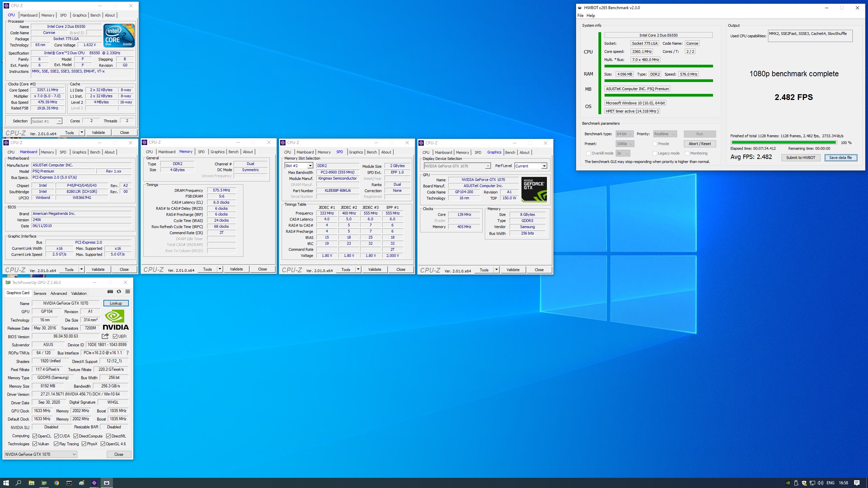The width and height of the screenshot is (868, 488).
Task: Click Intel Core 2 Duo logo in CPU-Z
Action: tap(119, 36)
